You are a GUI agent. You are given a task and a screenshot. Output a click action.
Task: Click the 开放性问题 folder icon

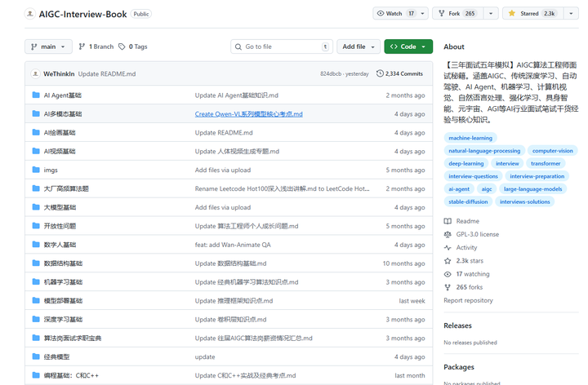click(x=36, y=226)
